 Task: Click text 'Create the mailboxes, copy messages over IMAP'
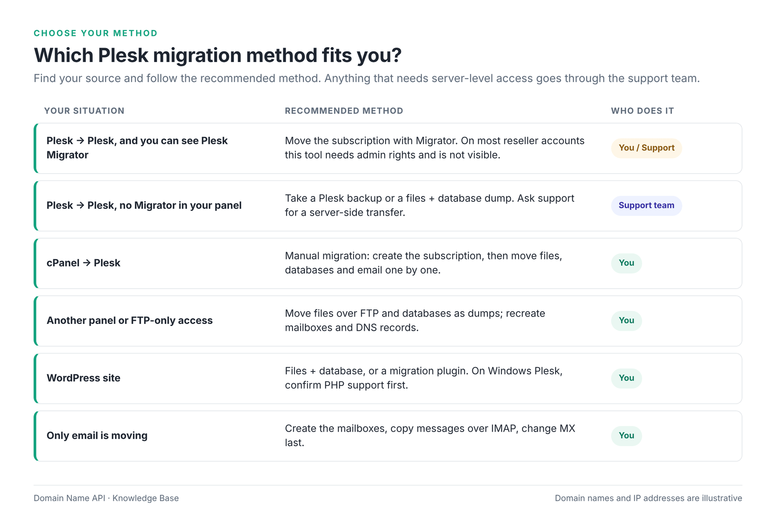point(401,429)
